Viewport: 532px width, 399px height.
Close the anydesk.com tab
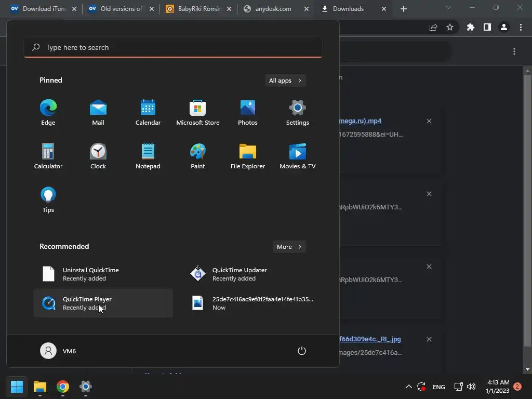coord(307,9)
